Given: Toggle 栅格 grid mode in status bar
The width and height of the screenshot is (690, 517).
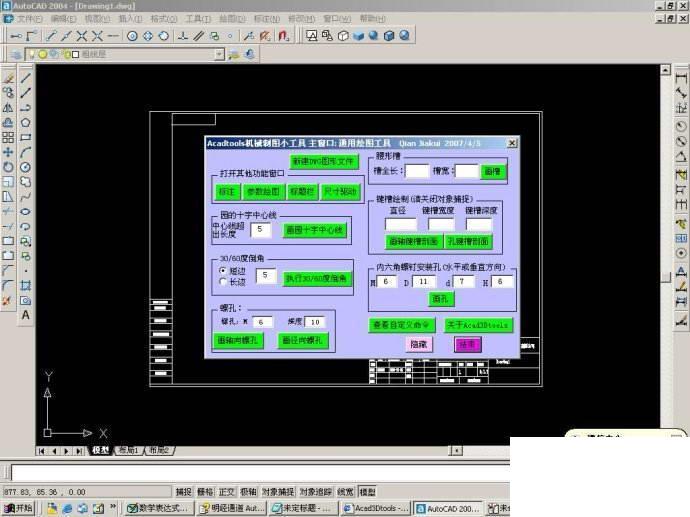Looking at the screenshot, I should [x=205, y=492].
